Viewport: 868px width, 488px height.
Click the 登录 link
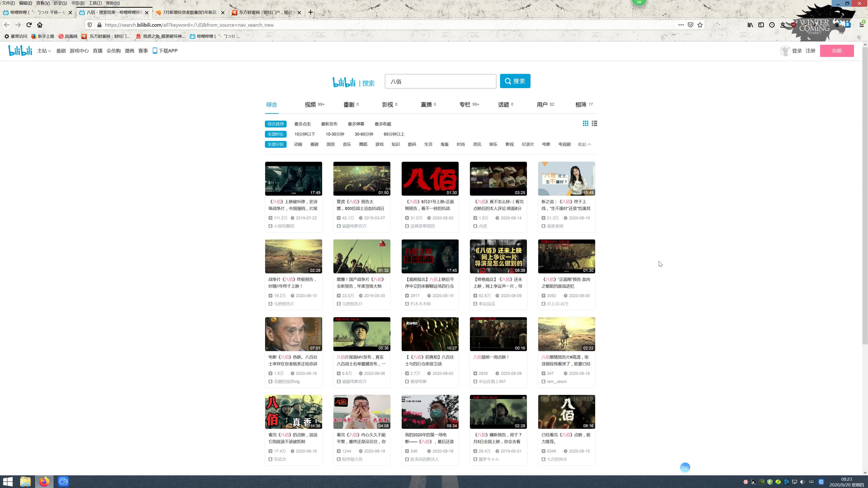797,51
